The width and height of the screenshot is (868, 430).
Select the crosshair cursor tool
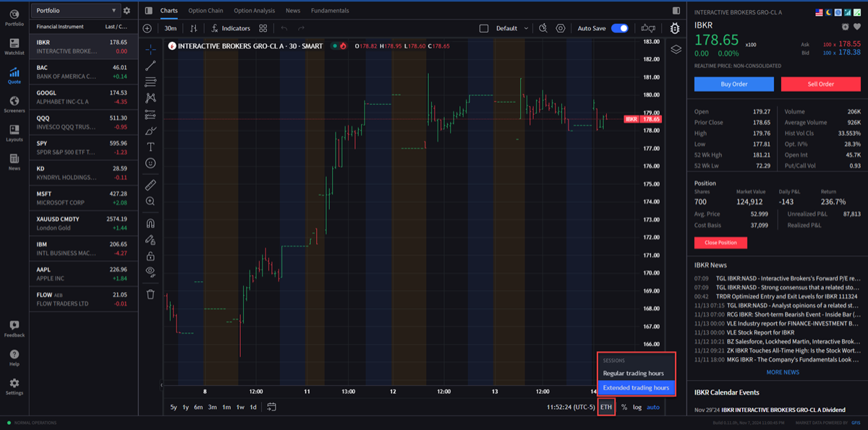[150, 49]
